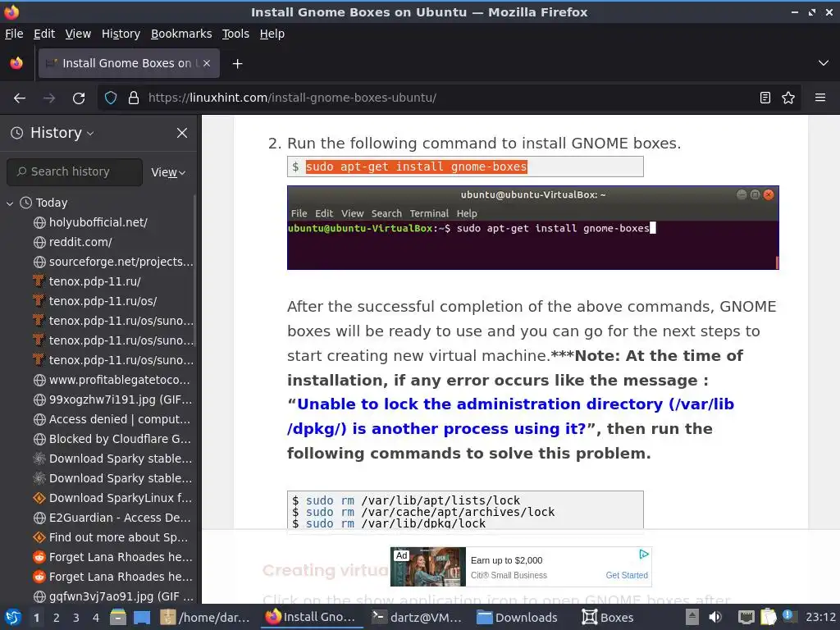Screen dimensions: 840x630
Task: Show site security lock info
Action: point(134,98)
